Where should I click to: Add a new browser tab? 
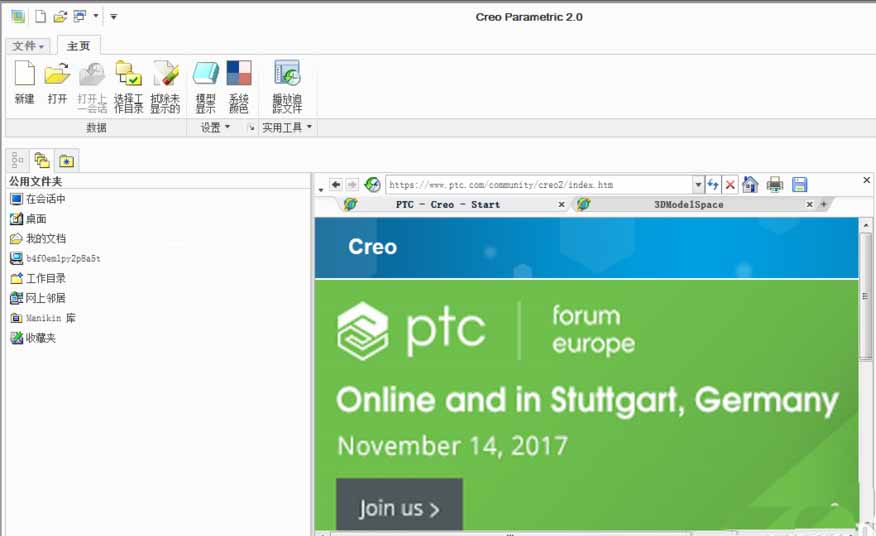[823, 205]
